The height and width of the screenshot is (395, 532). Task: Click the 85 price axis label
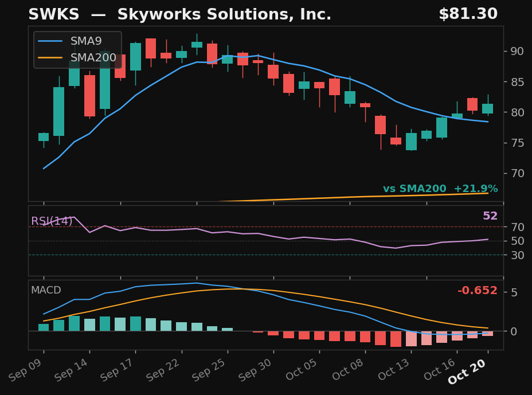pyautogui.click(x=517, y=82)
